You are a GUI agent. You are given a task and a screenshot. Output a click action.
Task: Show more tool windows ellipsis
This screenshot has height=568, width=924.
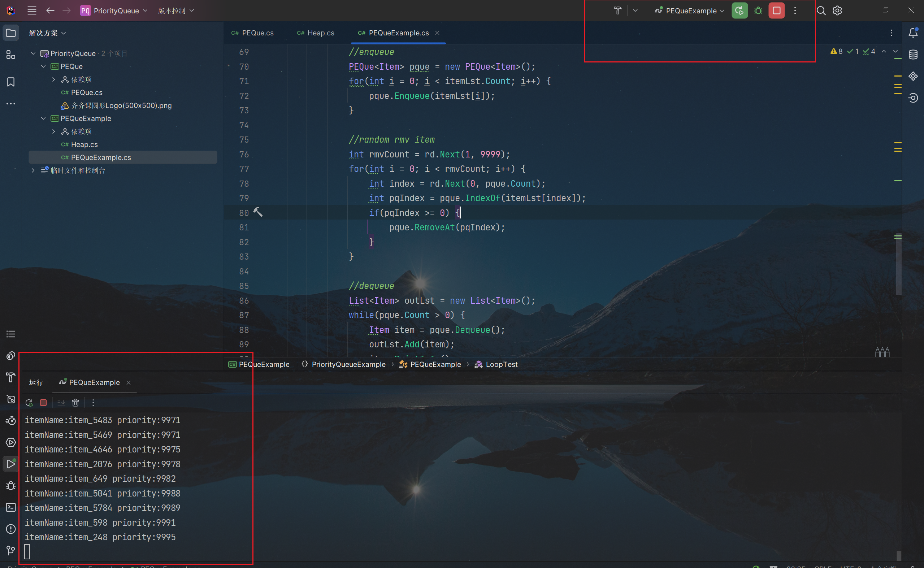[x=11, y=104]
